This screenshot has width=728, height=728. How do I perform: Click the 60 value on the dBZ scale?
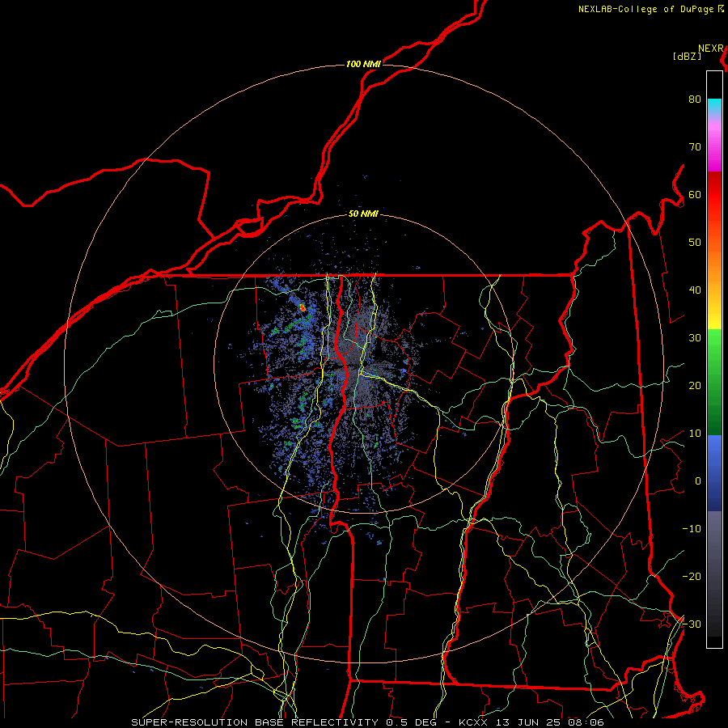click(695, 194)
